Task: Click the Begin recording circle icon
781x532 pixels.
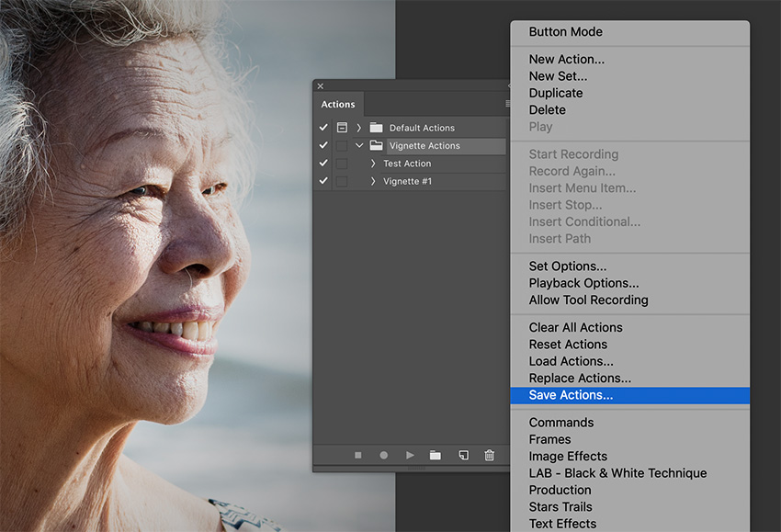Action: 383,456
